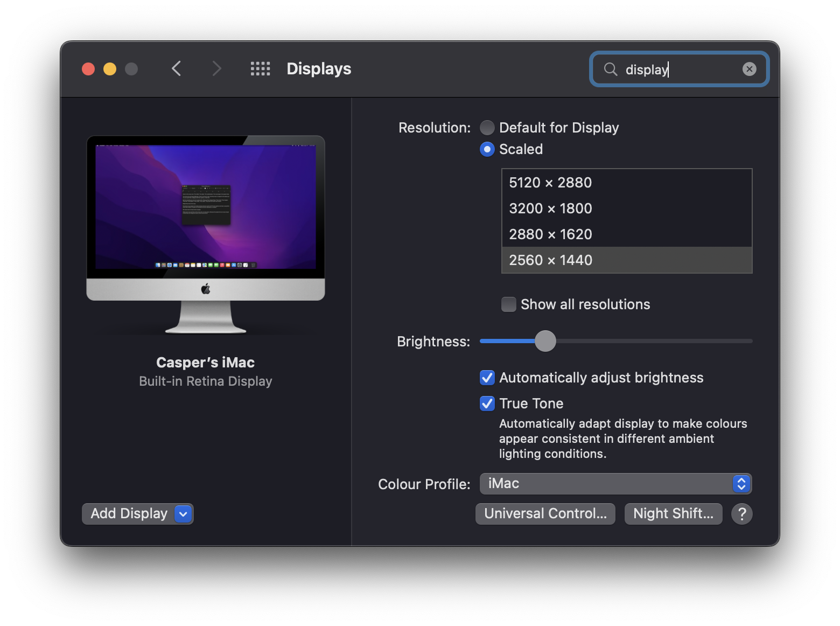Clear the search field with the X icon
Viewport: 840px width, 626px height.
(749, 69)
